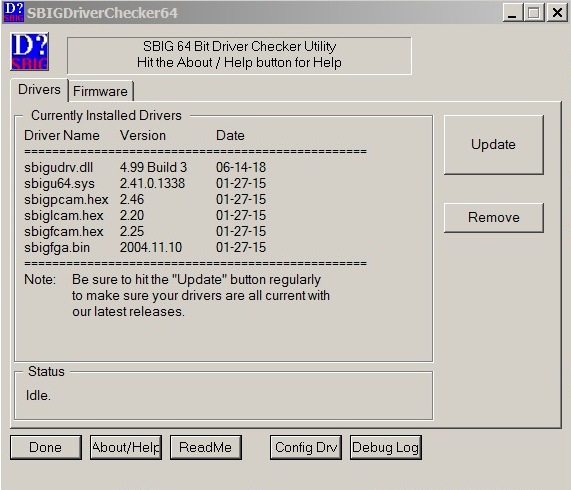
Task: Click the sbigfcam.hex driver name
Action: click(64, 232)
